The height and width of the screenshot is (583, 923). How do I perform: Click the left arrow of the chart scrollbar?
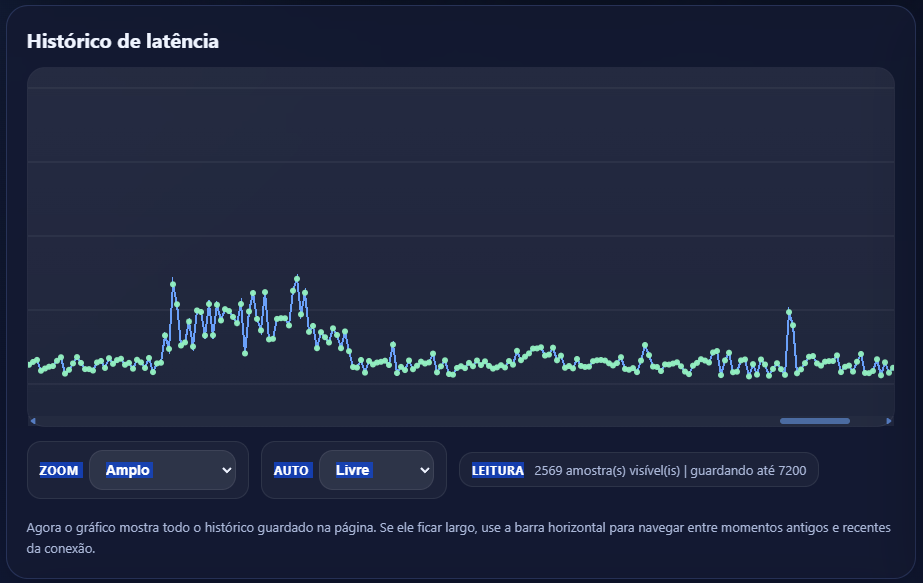33,421
